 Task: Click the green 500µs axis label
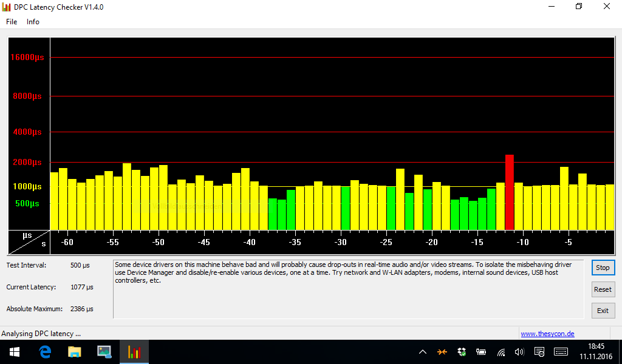click(27, 204)
